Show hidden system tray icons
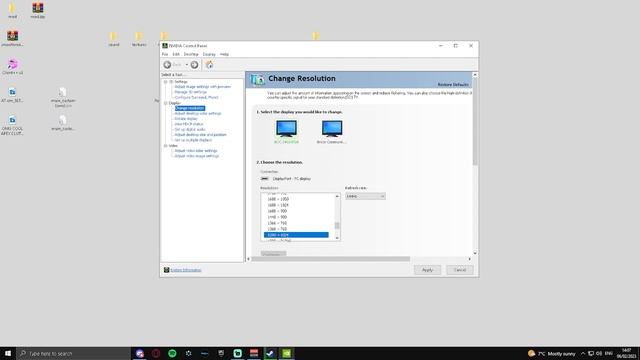 pyautogui.click(x=582, y=353)
